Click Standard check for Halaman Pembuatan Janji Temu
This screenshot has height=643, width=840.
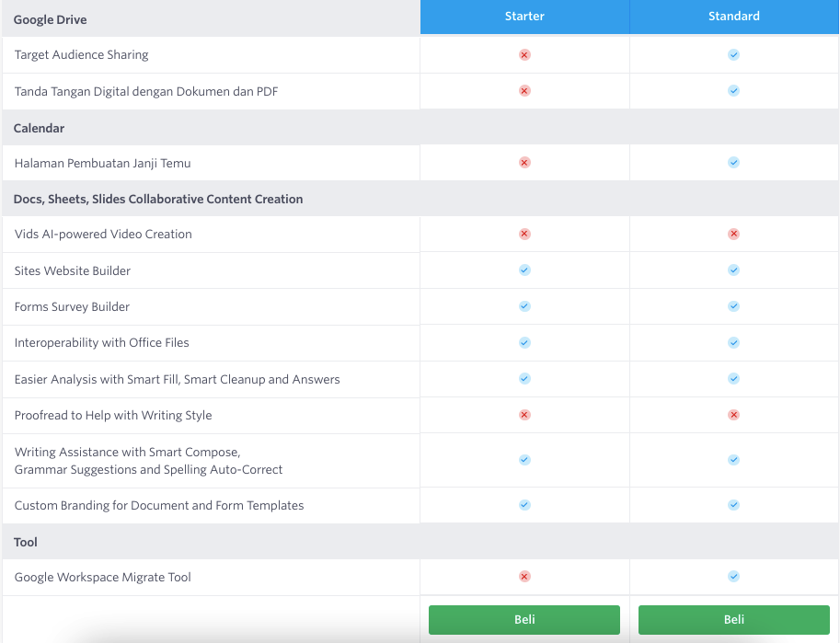(733, 162)
